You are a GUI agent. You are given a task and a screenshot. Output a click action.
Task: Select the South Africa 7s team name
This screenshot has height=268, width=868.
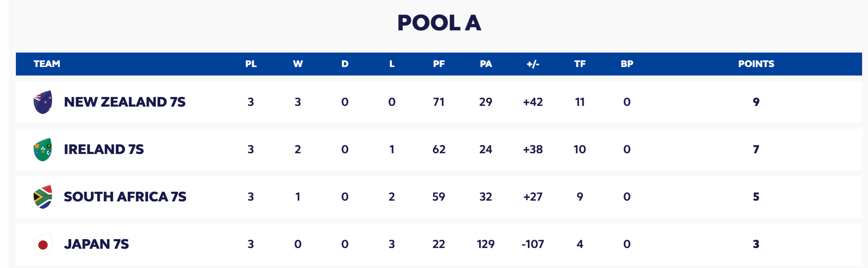[x=125, y=197]
